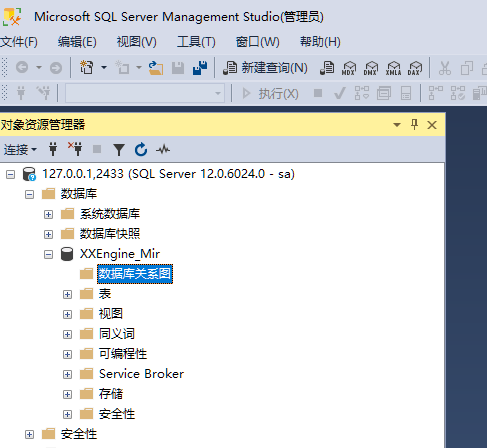487x448 pixels.
Task: Open the 文件(F) menu
Action: 19,42
